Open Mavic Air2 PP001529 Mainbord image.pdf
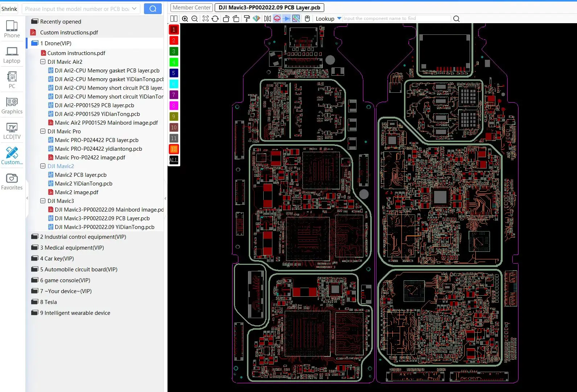This screenshot has width=577, height=392. click(x=106, y=122)
